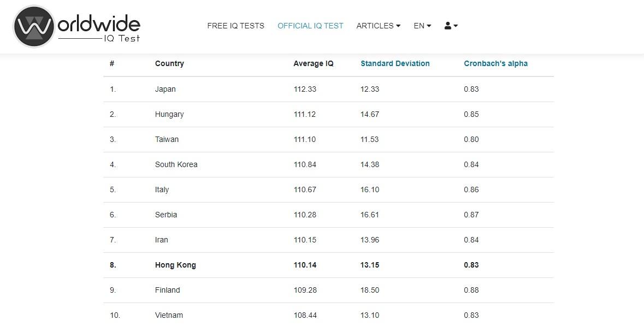The height and width of the screenshot is (326, 644).
Task: Click the Taiwan country name
Action: [x=167, y=139]
